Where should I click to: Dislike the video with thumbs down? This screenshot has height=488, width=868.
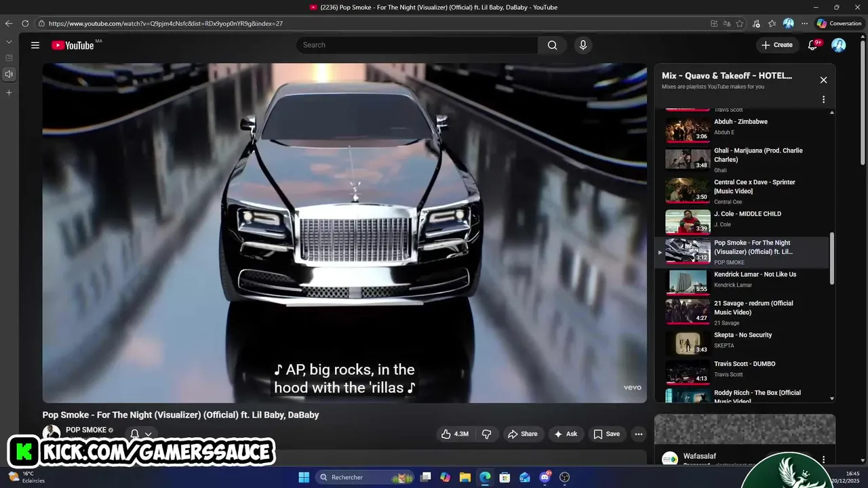[486, 434]
